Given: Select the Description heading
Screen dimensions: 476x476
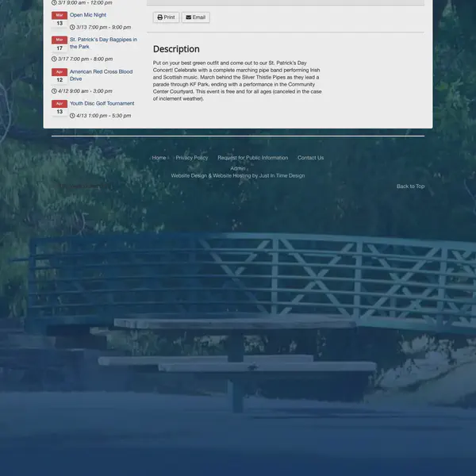Looking at the screenshot, I should pyautogui.click(x=176, y=49).
